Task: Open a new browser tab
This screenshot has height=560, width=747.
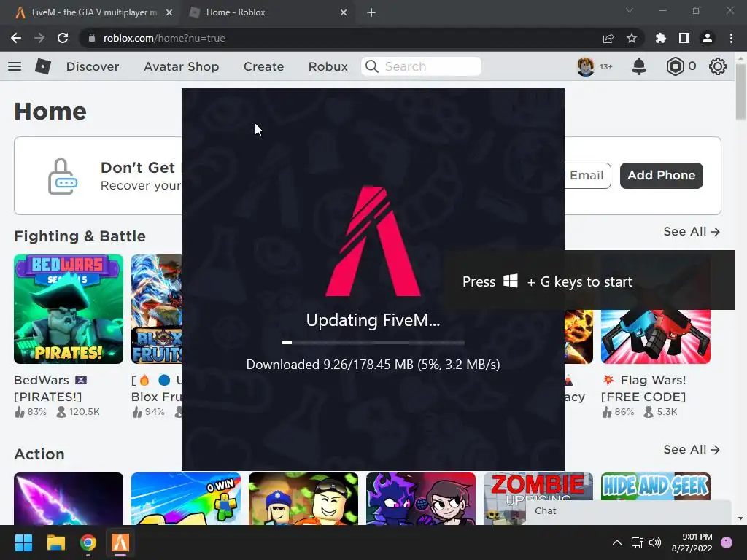Action: pyautogui.click(x=371, y=12)
